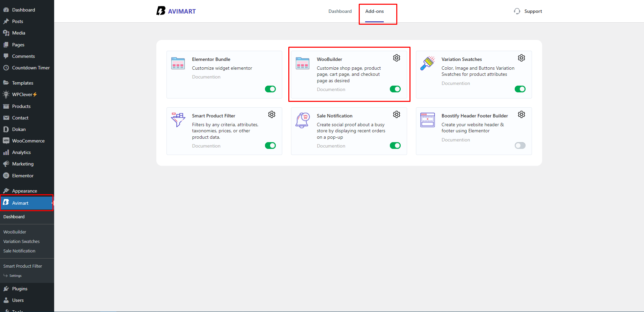Click the Dokan icon in sidebar

coord(6,129)
